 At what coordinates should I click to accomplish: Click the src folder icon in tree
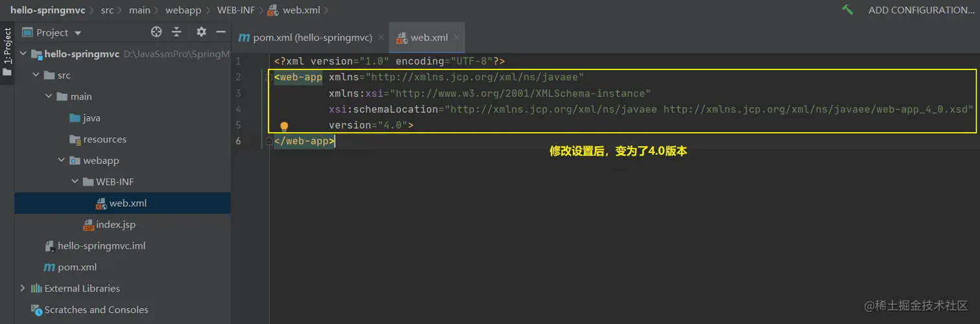coord(49,76)
